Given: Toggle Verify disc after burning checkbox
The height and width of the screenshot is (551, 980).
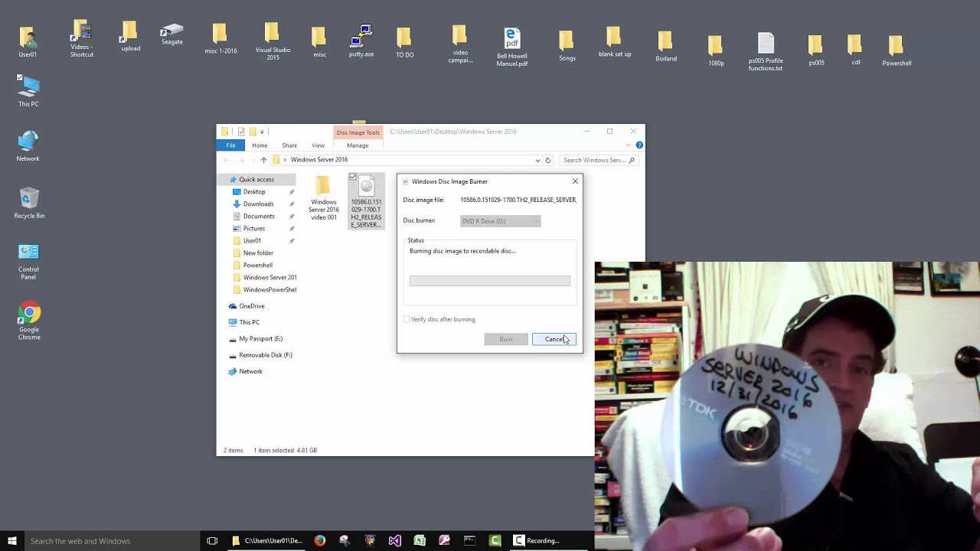Looking at the screenshot, I should 407,319.
